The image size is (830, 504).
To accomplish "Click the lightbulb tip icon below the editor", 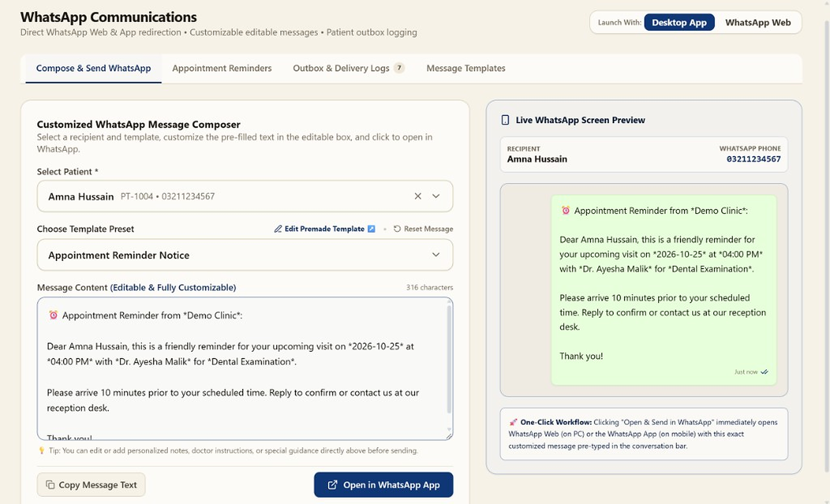I will (x=41, y=450).
